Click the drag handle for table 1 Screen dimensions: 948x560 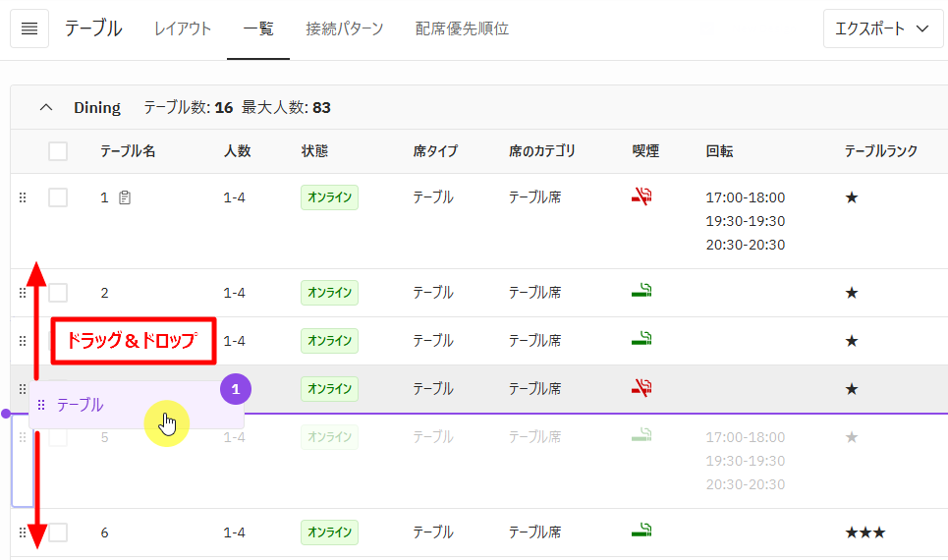(x=23, y=197)
